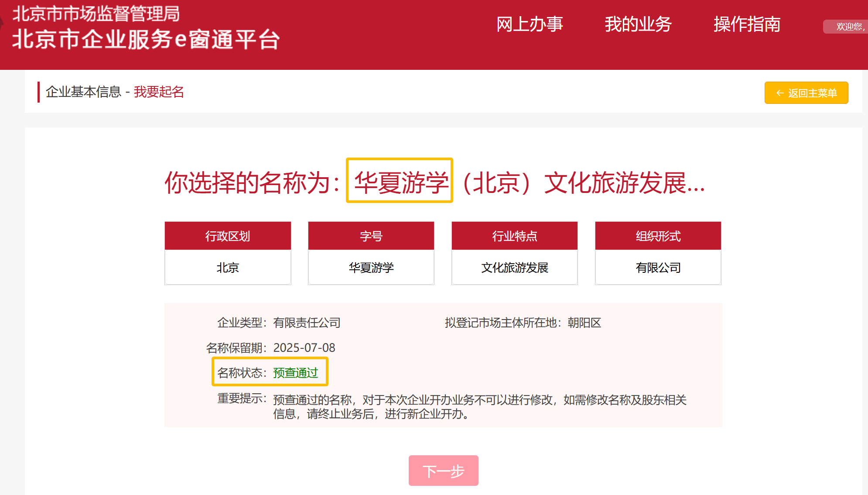Click the 北京 value in 行政区划 card
This screenshot has height=495, width=868.
pyautogui.click(x=228, y=268)
